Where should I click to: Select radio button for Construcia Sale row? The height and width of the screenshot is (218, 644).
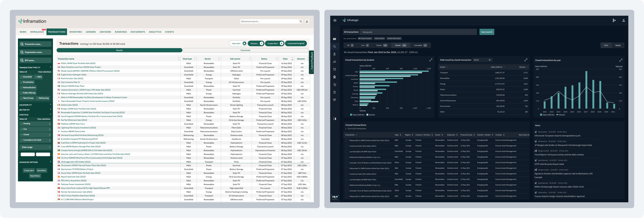click(346, 146)
